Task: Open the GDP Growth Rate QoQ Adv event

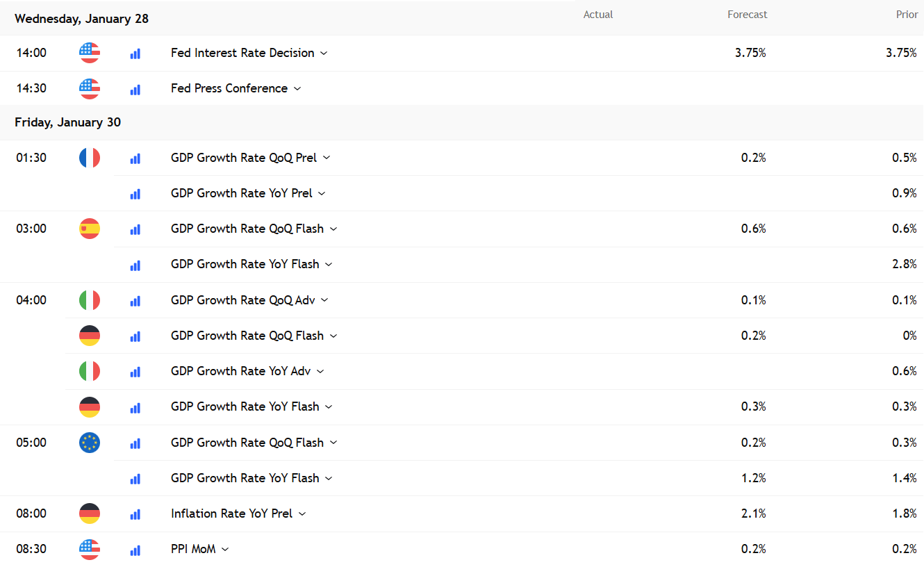Action: pyautogui.click(x=242, y=300)
